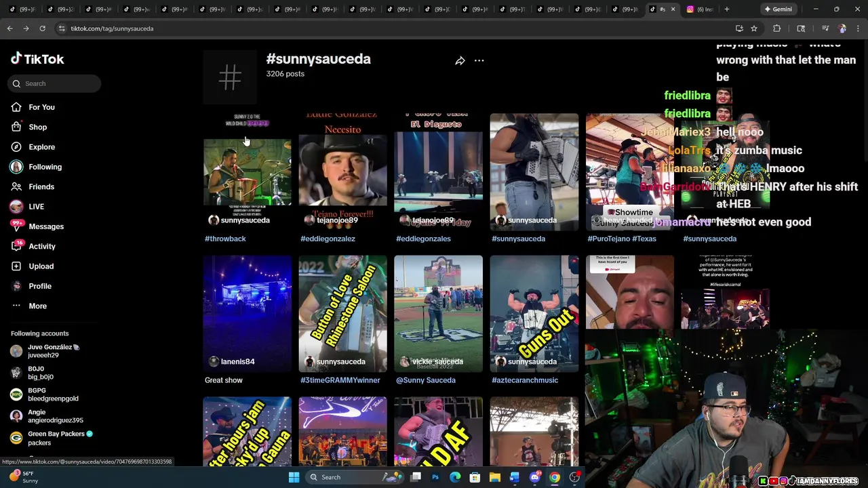Image resolution: width=868 pixels, height=488 pixels.
Task: Click the #3timeGRAMMYwinner hashtag caption
Action: pyautogui.click(x=340, y=380)
